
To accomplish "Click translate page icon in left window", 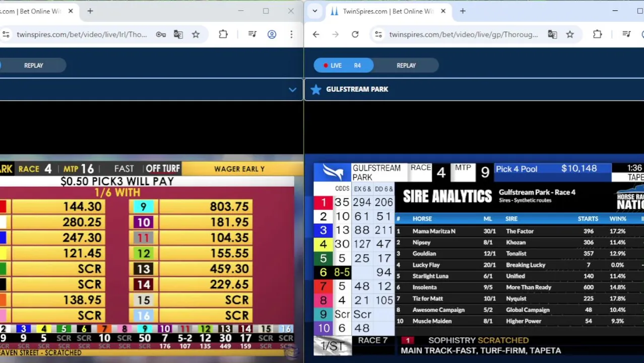I will [x=178, y=34].
